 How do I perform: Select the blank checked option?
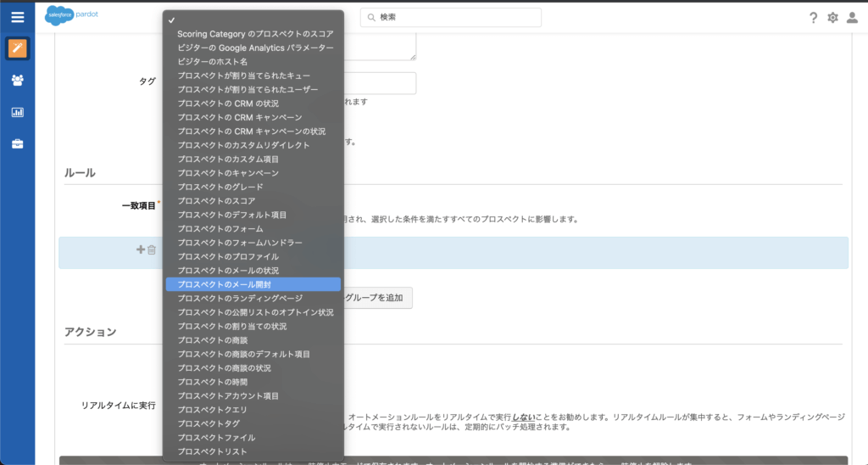coord(253,20)
